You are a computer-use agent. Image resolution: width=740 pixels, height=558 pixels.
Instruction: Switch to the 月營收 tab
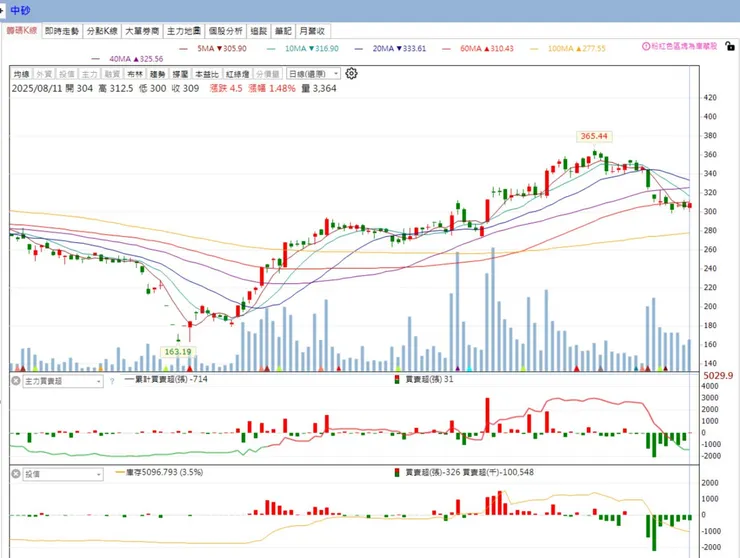[x=312, y=31]
